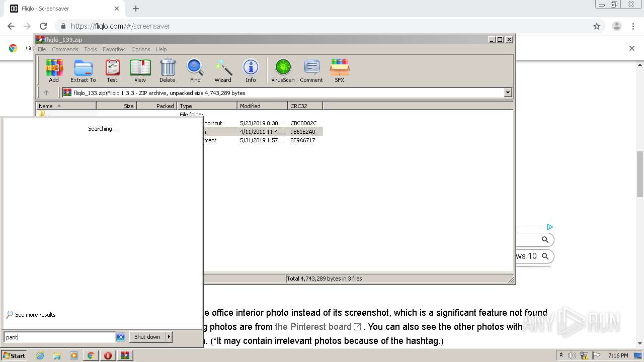Open the Chrome profile avatar
The height and width of the screenshot is (362, 644).
tap(617, 26)
